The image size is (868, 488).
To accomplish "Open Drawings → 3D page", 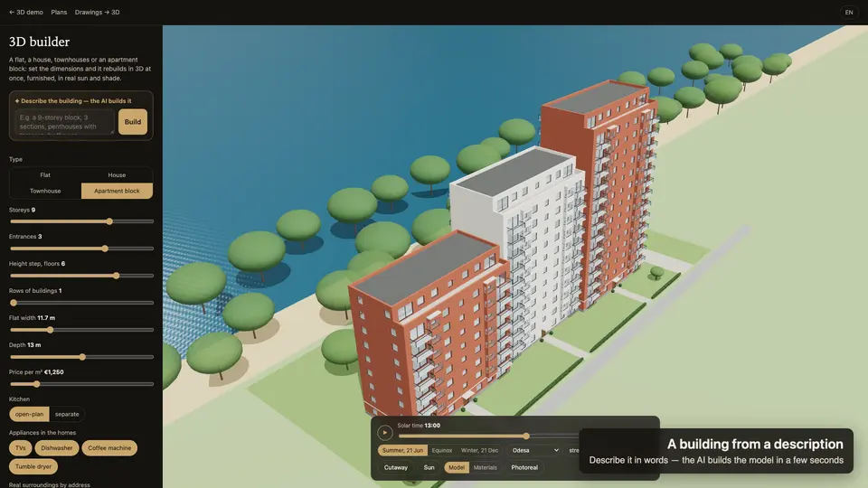I will click(x=97, y=12).
